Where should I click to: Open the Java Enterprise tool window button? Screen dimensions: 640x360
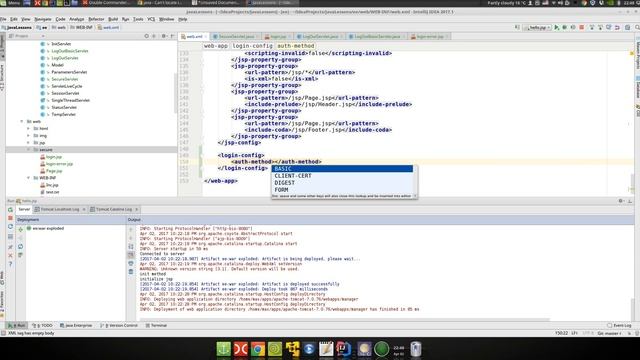coord(76,325)
